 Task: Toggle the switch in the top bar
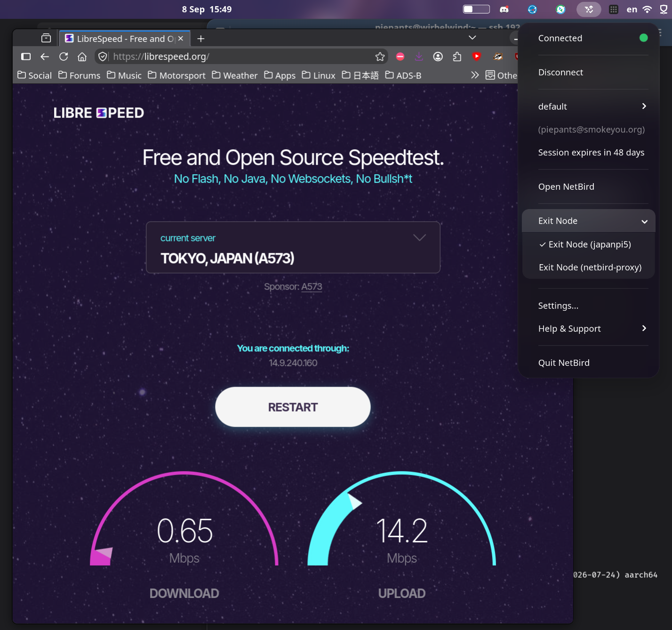click(476, 9)
